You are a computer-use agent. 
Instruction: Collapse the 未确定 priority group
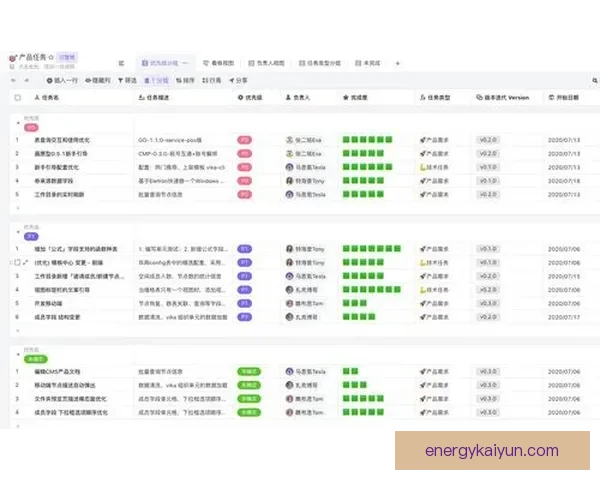[18, 355]
